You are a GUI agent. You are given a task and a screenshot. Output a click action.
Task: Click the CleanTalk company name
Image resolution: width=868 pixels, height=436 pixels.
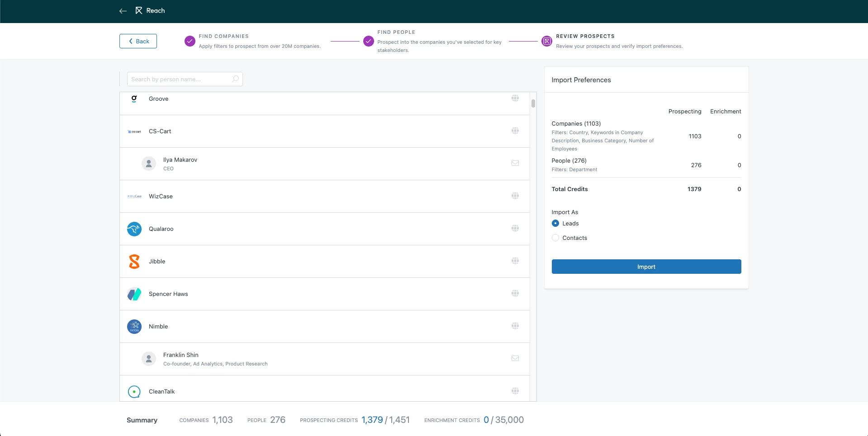[161, 391]
